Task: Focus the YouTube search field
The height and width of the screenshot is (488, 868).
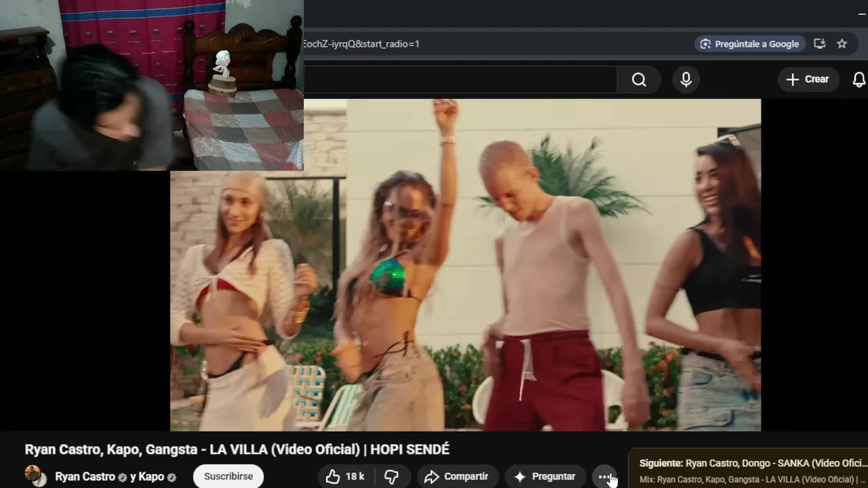Action: click(460, 80)
